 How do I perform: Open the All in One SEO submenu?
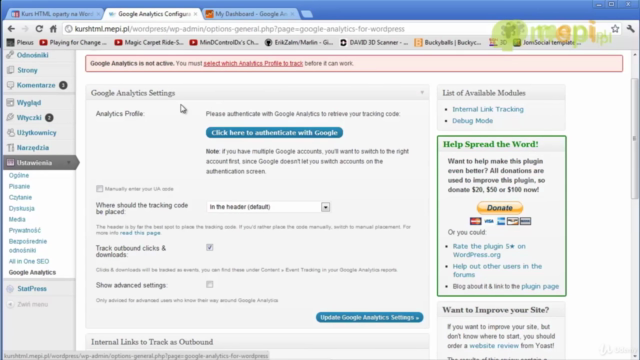coord(29,261)
